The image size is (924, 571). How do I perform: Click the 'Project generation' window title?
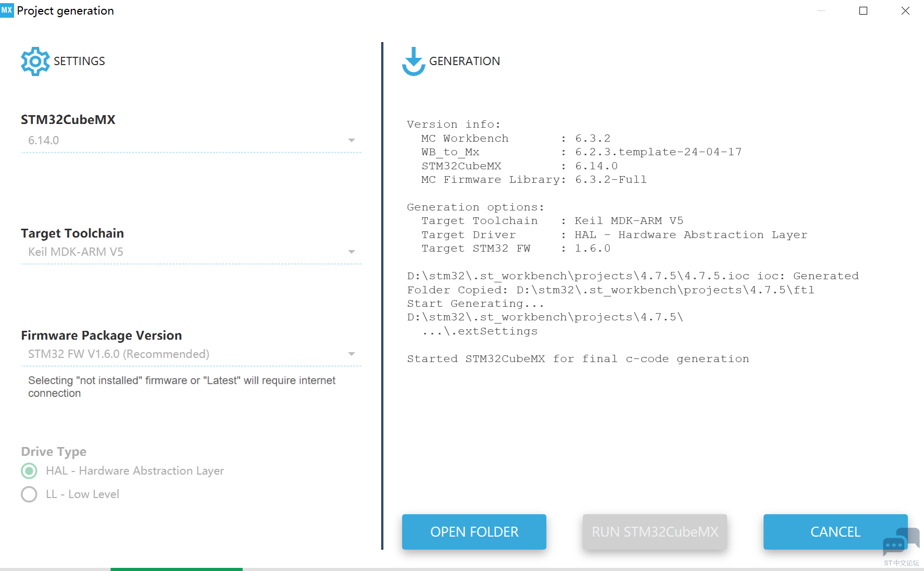pos(66,10)
